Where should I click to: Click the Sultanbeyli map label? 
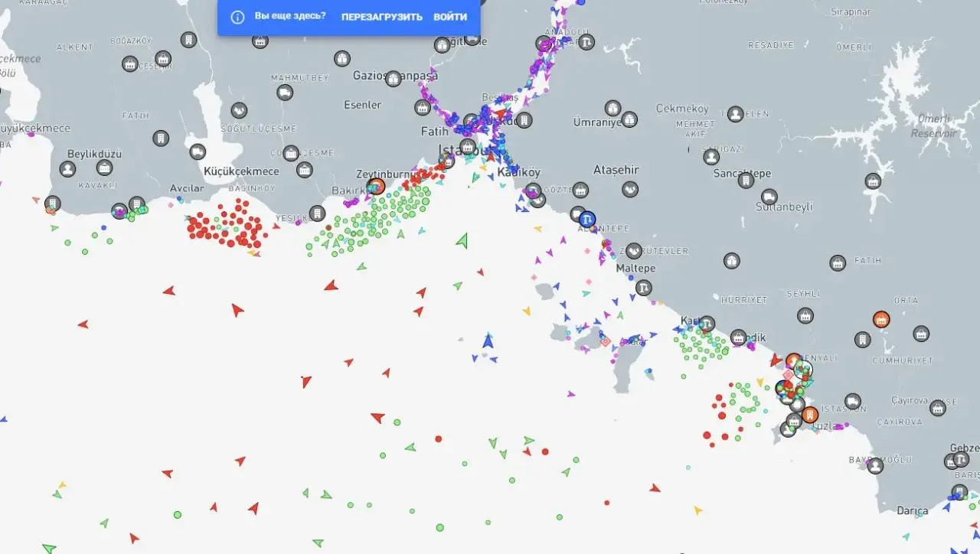784,207
